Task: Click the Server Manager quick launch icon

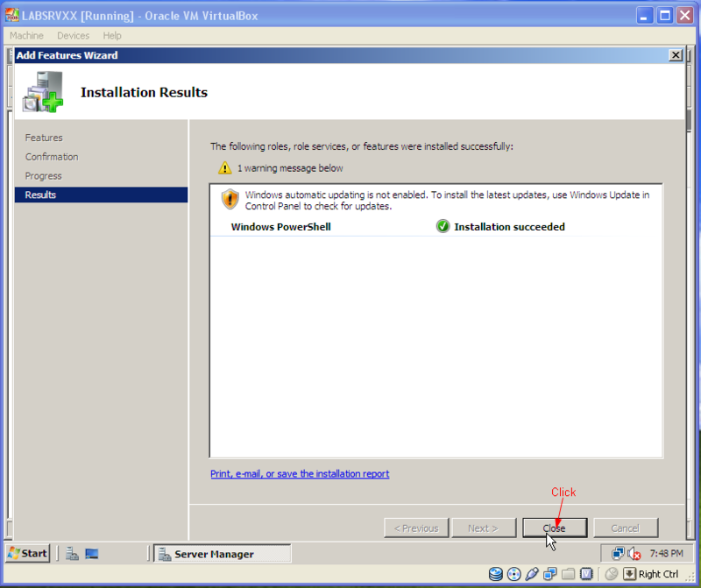Action: coord(72,554)
